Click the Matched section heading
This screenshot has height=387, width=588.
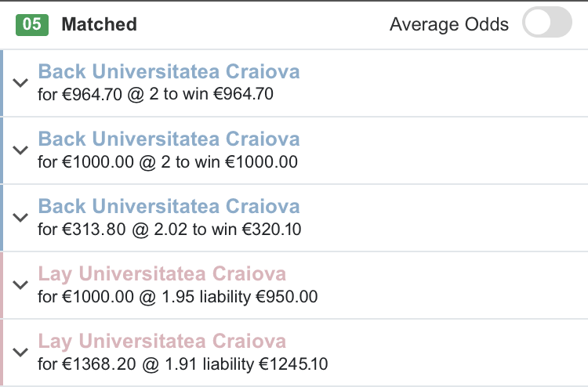(99, 24)
